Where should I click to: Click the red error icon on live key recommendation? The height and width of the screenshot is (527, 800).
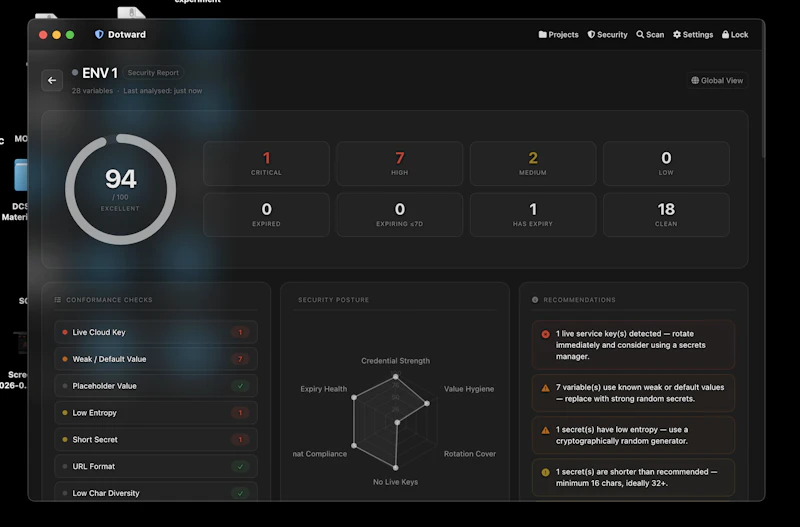[x=545, y=334]
